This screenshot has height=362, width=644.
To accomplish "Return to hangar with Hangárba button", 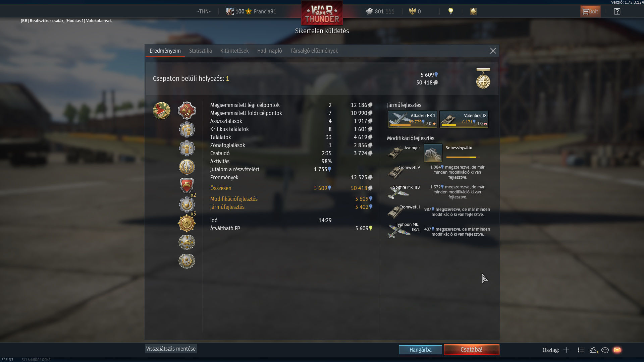I will pos(420,350).
